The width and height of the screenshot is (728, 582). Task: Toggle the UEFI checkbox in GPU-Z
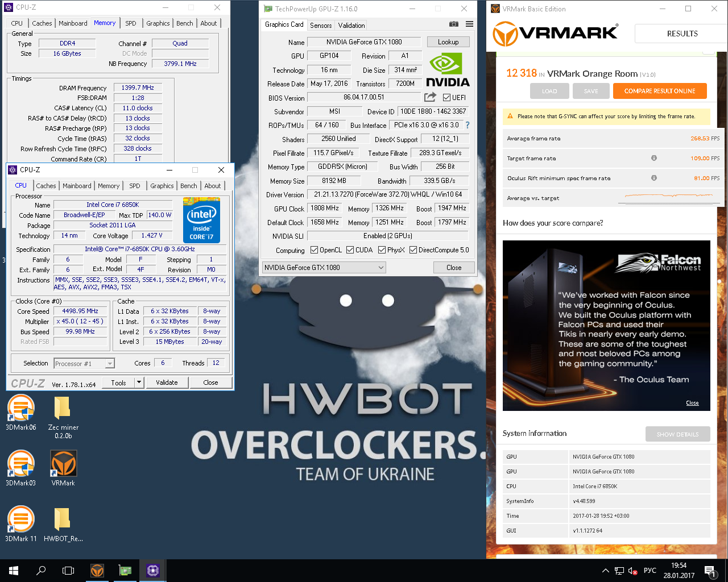pos(446,98)
